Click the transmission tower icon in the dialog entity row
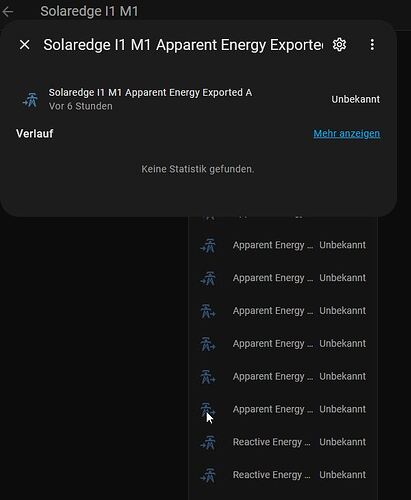The height and width of the screenshot is (500, 411). coord(30,100)
